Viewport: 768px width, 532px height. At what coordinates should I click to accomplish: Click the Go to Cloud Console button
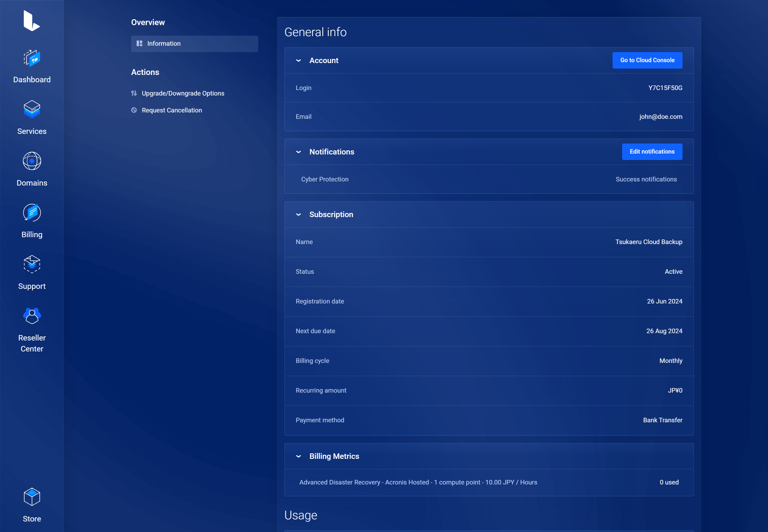click(x=647, y=60)
